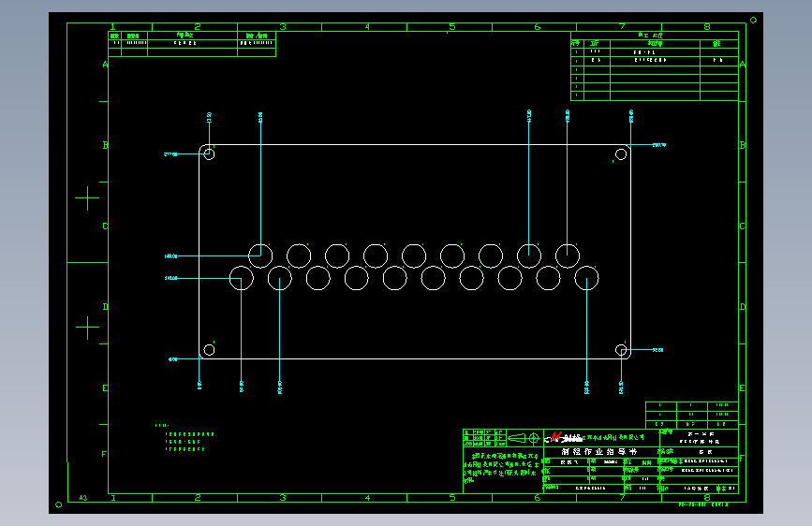Click the red company logo in title block
Screen dimensions: 812x526
[x=556, y=437]
